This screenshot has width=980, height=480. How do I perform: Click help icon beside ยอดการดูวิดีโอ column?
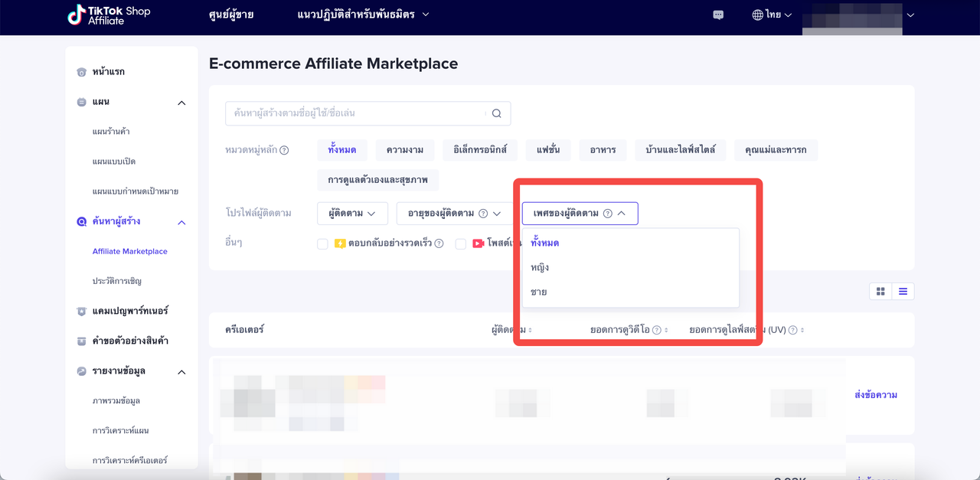657,330
